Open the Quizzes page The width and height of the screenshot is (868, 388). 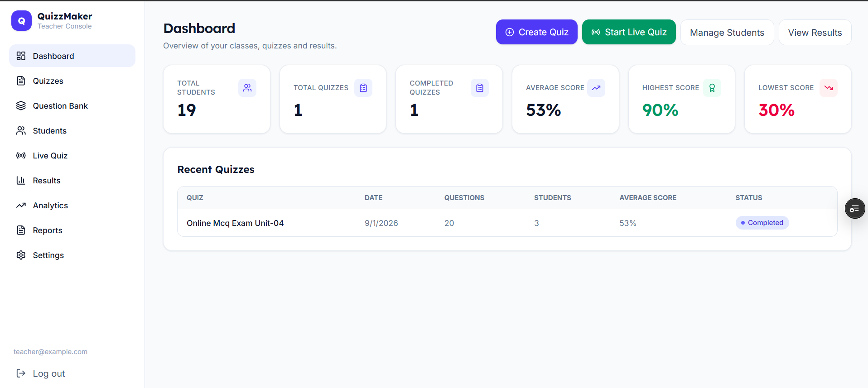tap(72, 81)
